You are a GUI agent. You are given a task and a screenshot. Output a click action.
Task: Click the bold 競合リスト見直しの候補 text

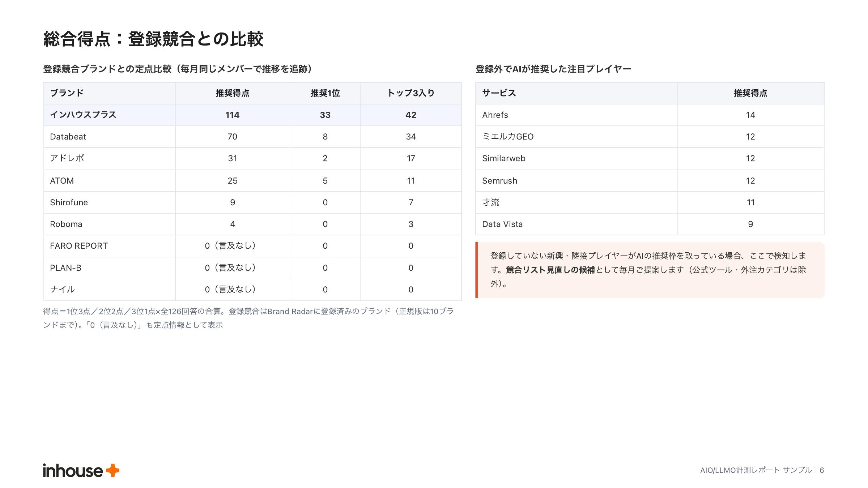coord(550,270)
